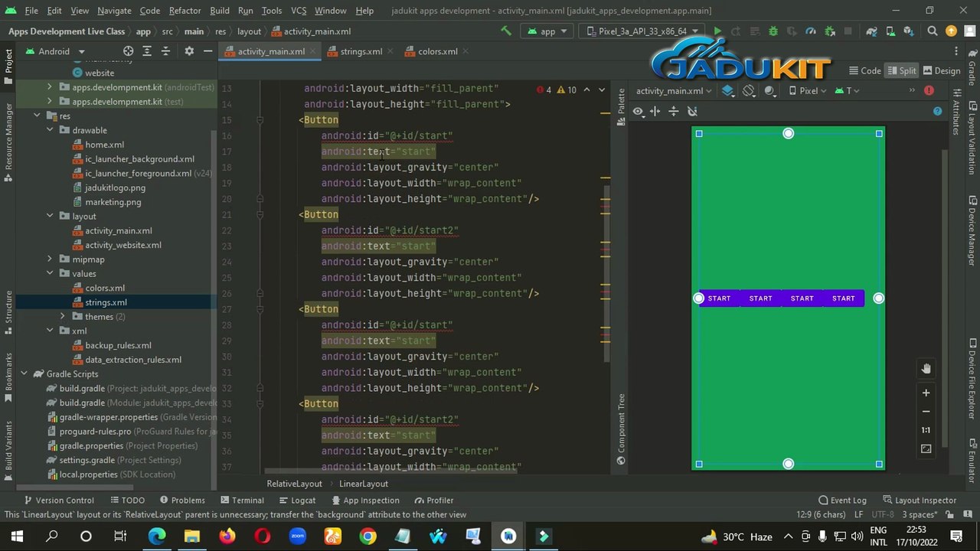Expand the themes (2) node
Image resolution: width=980 pixels, height=551 pixels.
coord(63,317)
